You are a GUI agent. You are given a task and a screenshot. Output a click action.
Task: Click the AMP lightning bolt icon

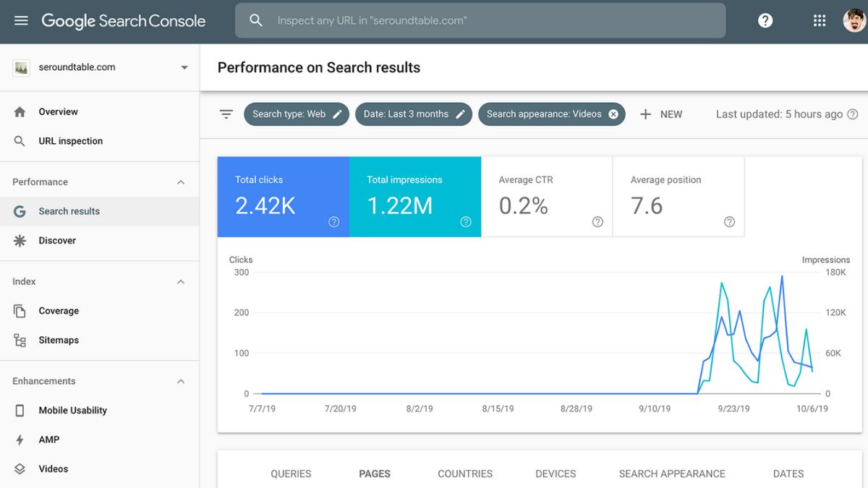(x=20, y=440)
